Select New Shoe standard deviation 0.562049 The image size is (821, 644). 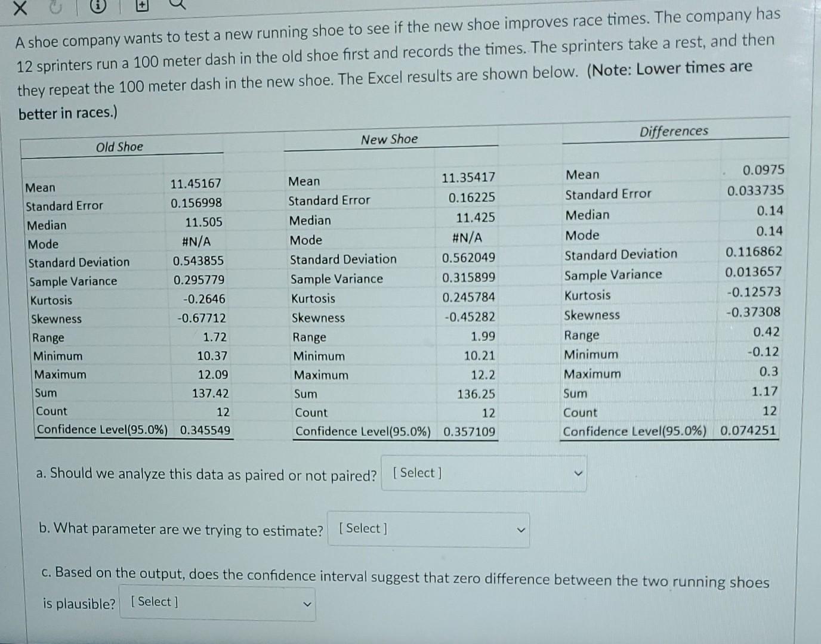click(x=468, y=258)
